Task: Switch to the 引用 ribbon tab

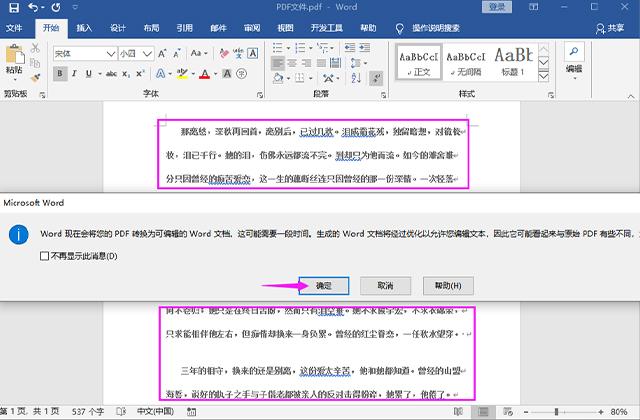Action: 184,28
